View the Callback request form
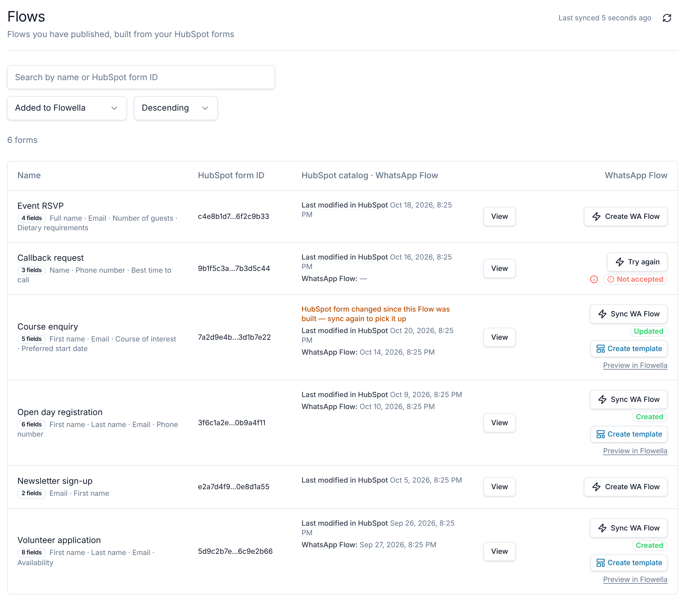 point(499,269)
